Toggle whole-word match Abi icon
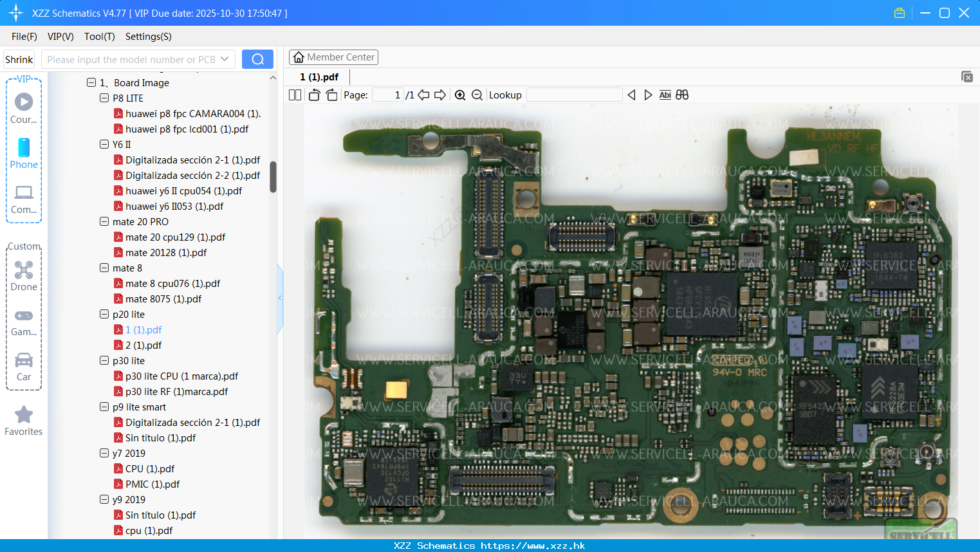Image resolution: width=980 pixels, height=552 pixels. (x=665, y=95)
